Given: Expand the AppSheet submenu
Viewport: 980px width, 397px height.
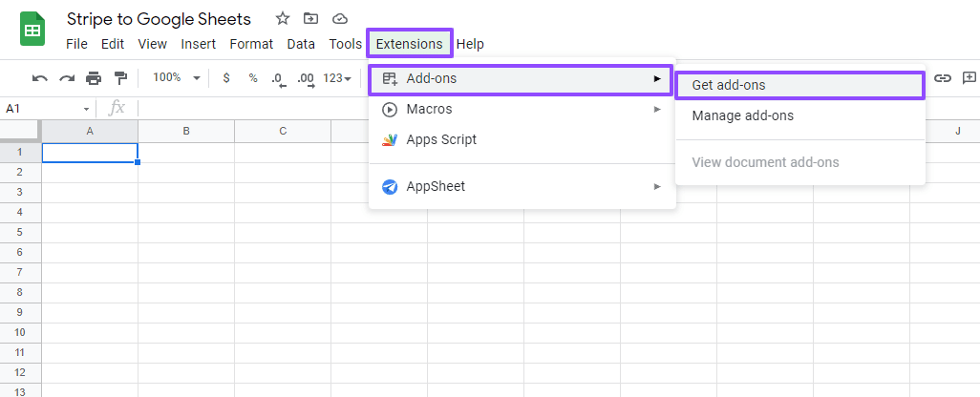Looking at the screenshot, I should (x=522, y=186).
